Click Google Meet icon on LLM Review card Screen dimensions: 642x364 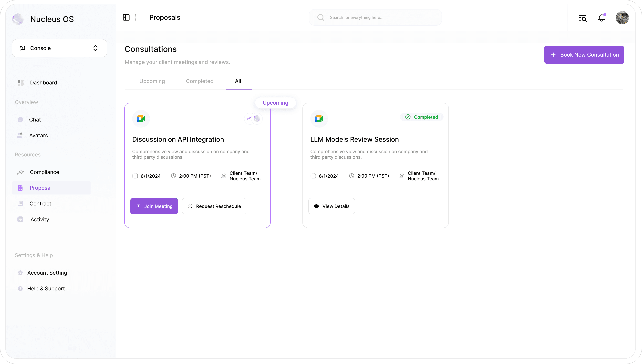(319, 119)
